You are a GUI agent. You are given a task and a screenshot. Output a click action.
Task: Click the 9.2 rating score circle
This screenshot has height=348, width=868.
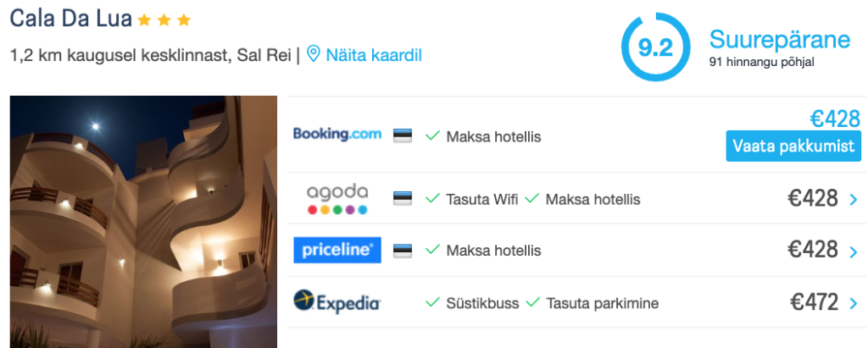tap(654, 47)
